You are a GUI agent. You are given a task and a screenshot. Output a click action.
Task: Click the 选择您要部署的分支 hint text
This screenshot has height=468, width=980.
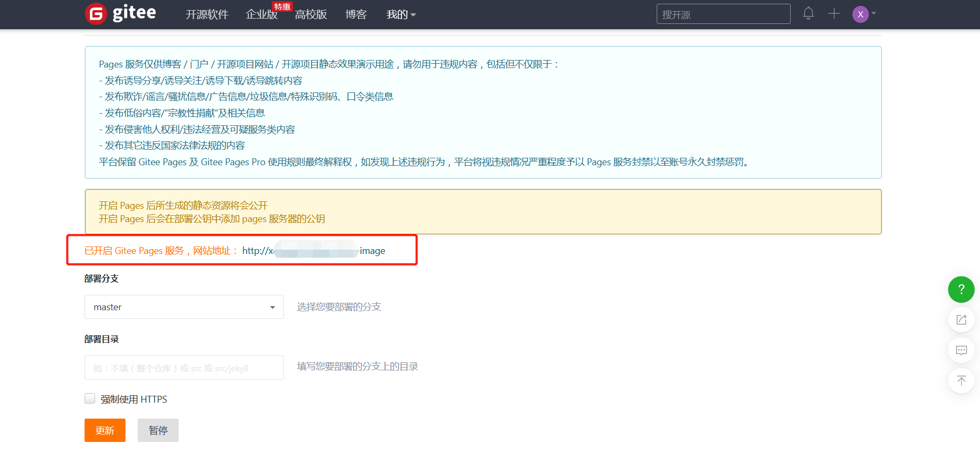point(339,307)
